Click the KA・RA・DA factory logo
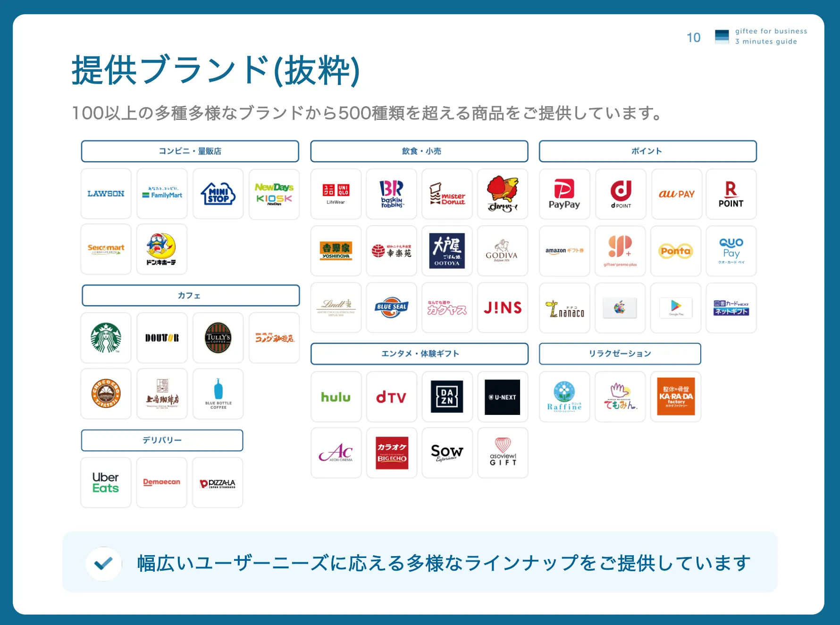 676,397
